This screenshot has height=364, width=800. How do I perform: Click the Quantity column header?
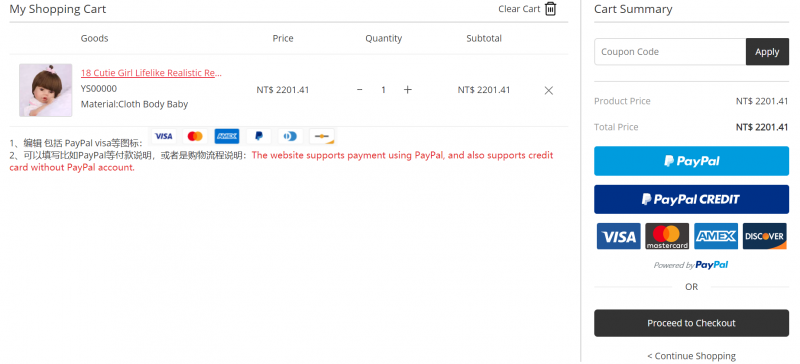(x=383, y=38)
